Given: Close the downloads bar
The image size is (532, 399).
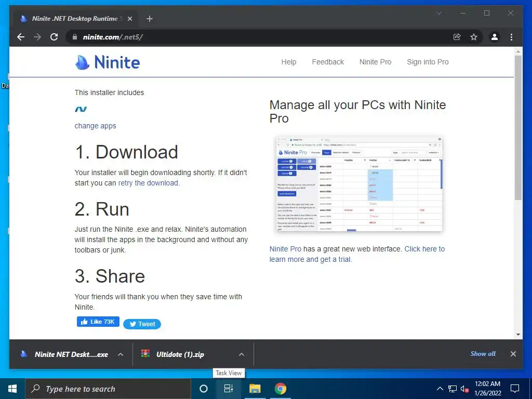Looking at the screenshot, I should point(513,354).
